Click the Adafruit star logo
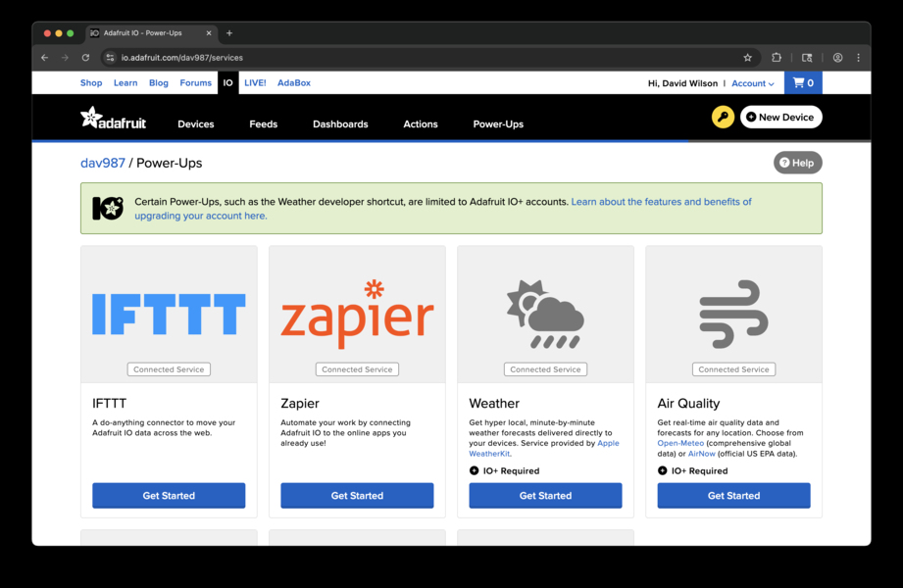Screen dimensions: 903x588 tap(95, 118)
